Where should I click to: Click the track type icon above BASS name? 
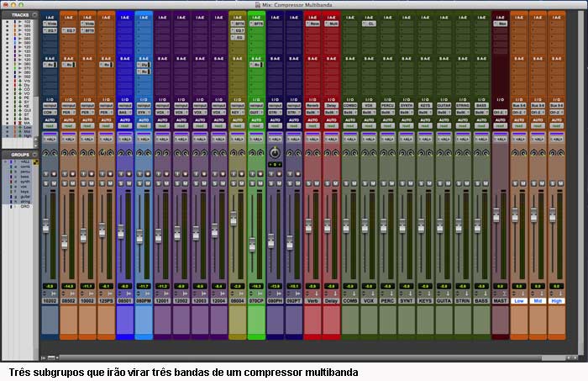[x=486, y=294]
